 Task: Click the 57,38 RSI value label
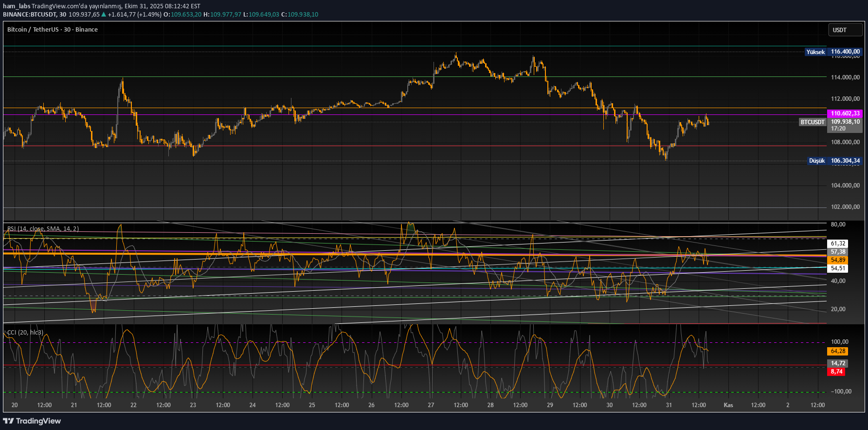pyautogui.click(x=837, y=252)
